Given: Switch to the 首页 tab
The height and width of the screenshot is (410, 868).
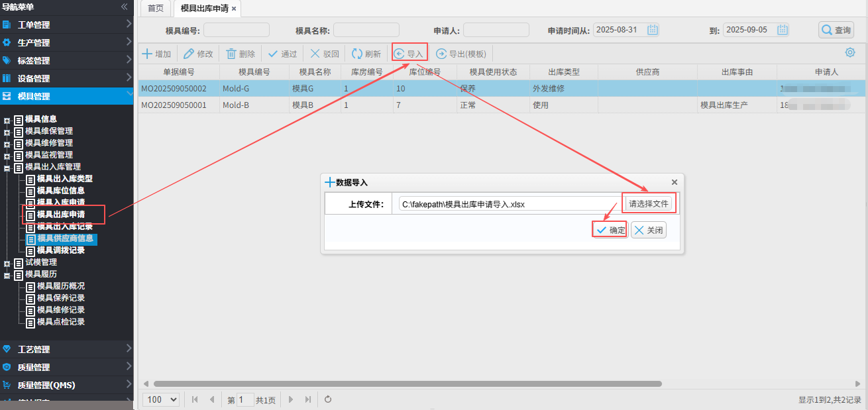Looking at the screenshot, I should (x=155, y=9).
